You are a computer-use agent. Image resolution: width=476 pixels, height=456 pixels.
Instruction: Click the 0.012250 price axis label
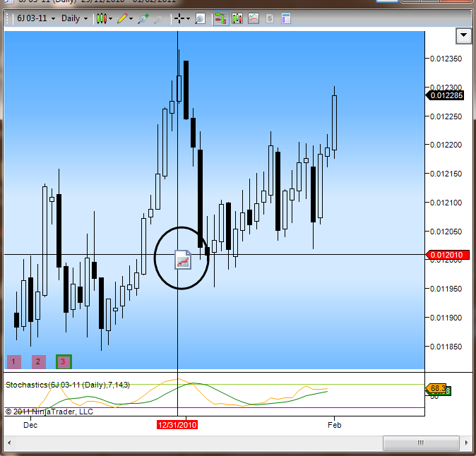point(446,116)
